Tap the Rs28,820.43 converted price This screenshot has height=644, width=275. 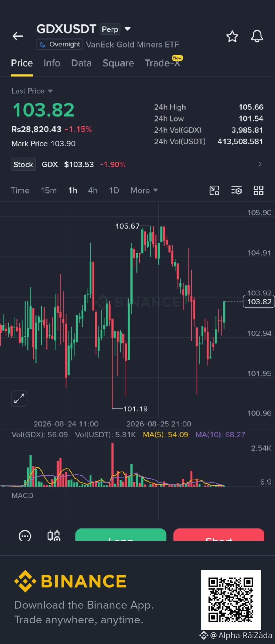pyautogui.click(x=36, y=129)
